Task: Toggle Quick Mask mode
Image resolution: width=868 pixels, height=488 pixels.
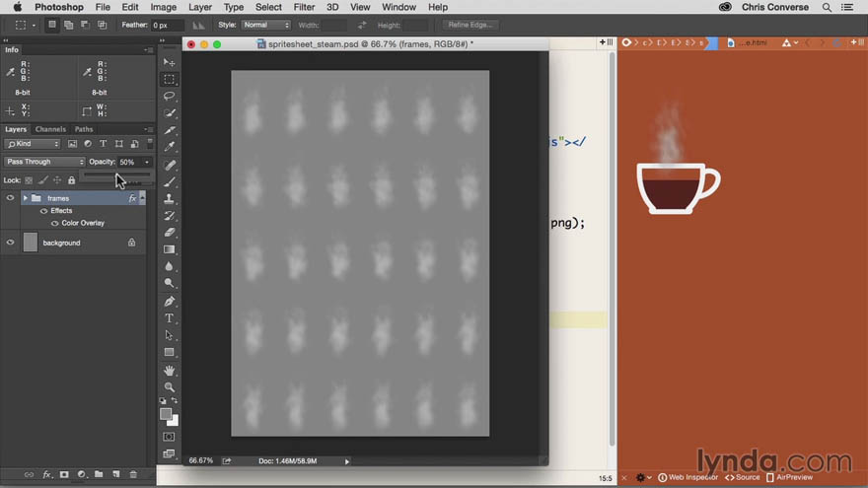Action: click(x=169, y=437)
